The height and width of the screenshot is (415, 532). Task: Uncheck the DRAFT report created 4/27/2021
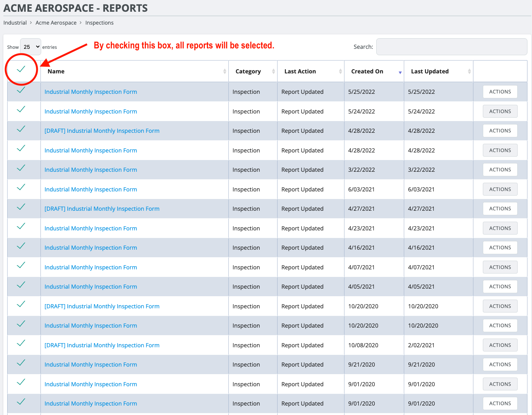coord(21,207)
